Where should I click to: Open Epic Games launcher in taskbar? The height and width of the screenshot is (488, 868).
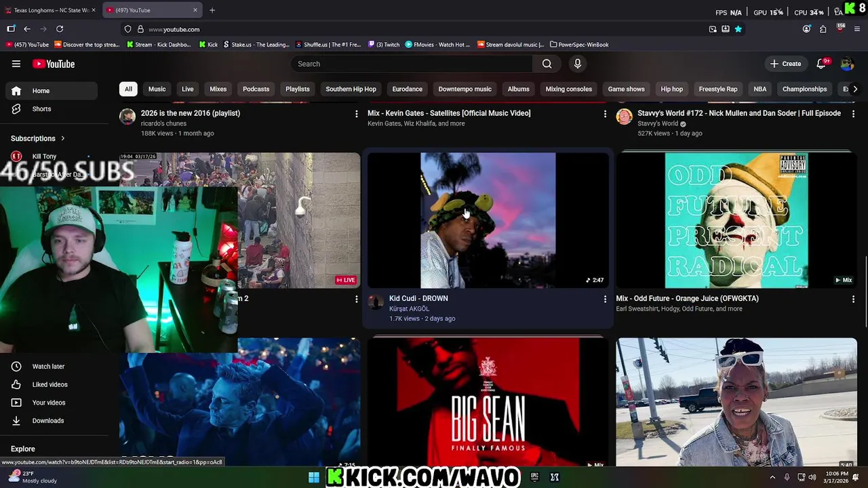pyautogui.click(x=534, y=477)
